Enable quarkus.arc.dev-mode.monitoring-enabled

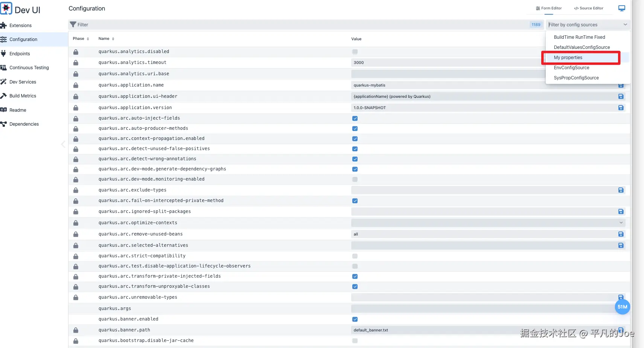(355, 179)
